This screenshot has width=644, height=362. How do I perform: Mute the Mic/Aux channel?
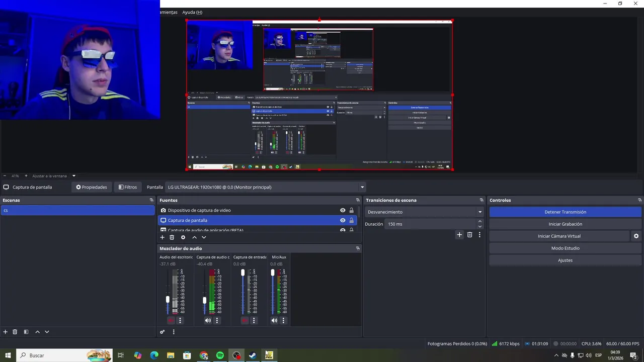[274, 320]
